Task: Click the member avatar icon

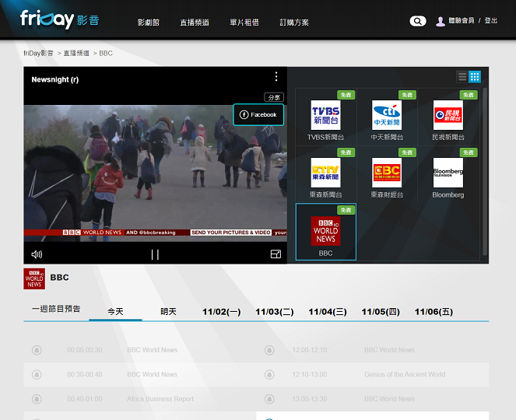Action: pos(441,21)
